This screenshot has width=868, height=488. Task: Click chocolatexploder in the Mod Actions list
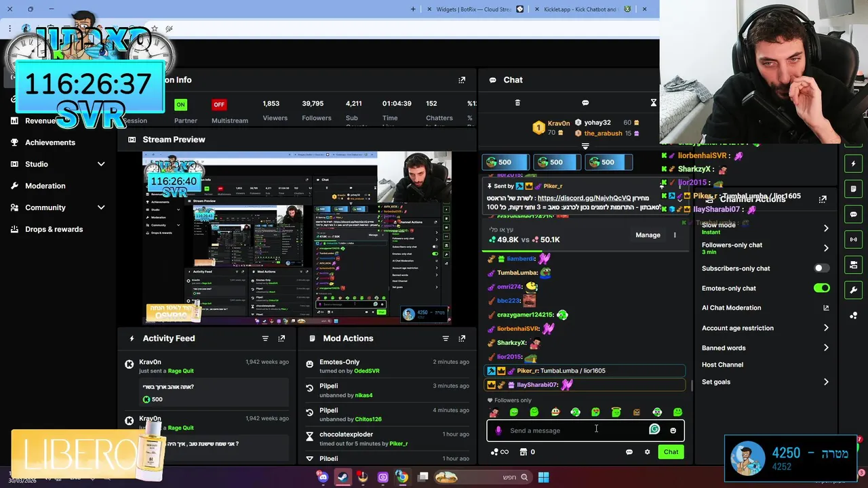click(346, 434)
